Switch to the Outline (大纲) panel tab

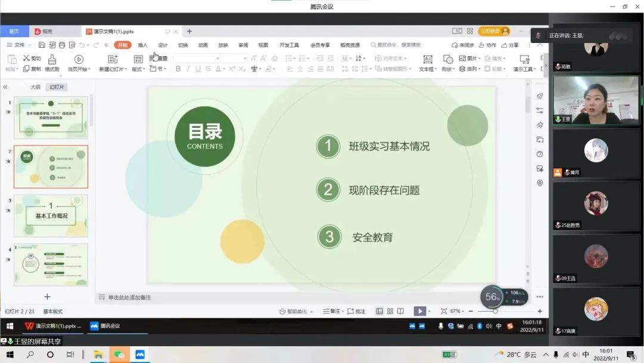point(36,87)
